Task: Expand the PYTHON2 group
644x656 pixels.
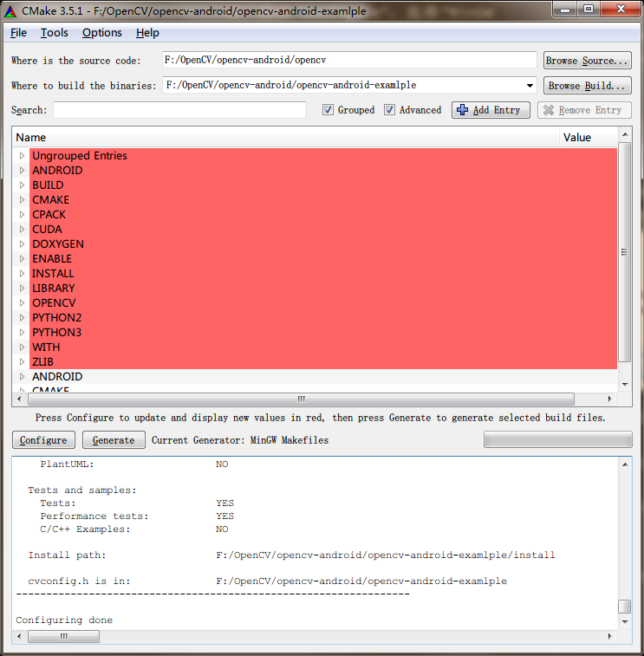Action: coord(23,317)
